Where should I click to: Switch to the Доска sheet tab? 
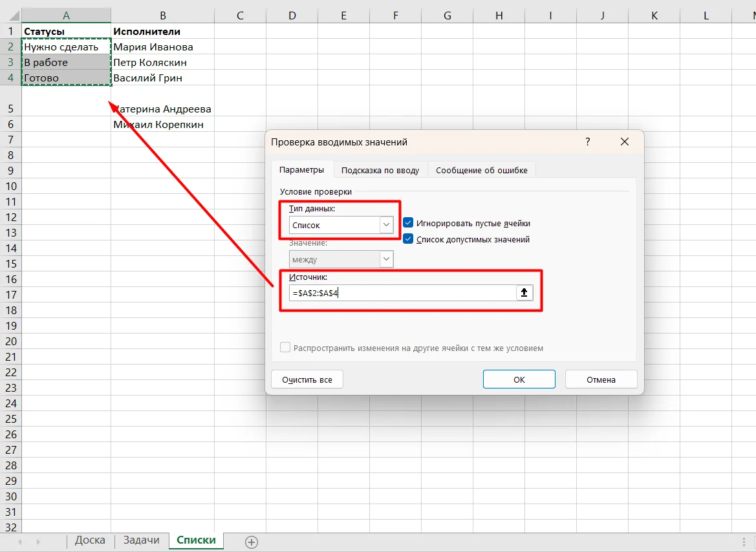point(90,540)
